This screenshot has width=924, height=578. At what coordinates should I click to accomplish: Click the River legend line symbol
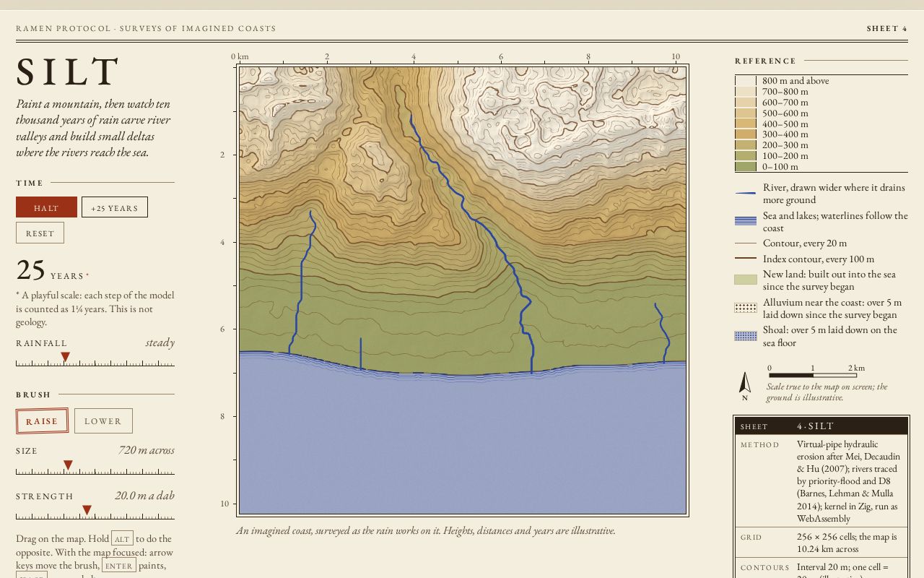coord(746,193)
